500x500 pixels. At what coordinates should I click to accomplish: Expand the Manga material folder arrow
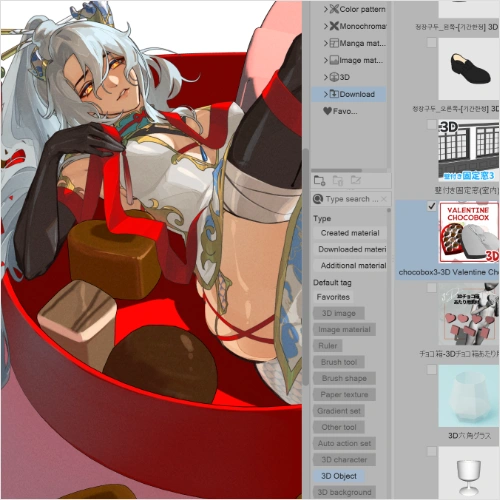pyautogui.click(x=326, y=43)
